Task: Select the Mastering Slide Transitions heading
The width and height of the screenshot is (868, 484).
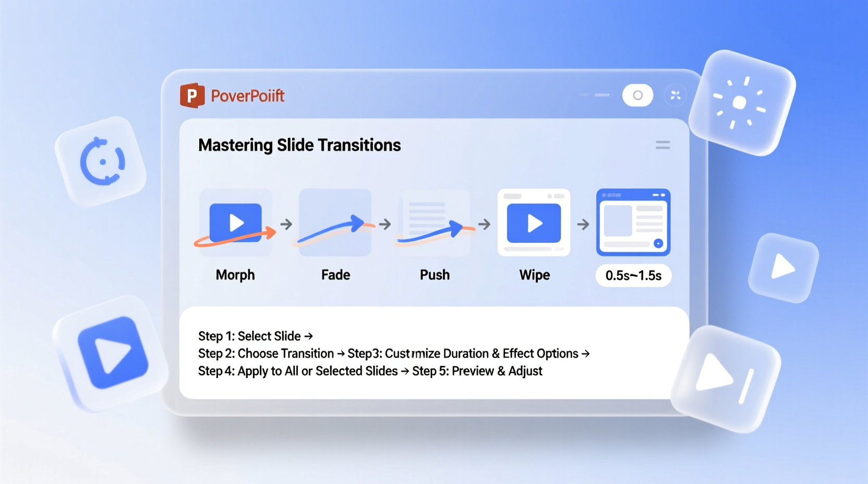Action: [x=299, y=145]
